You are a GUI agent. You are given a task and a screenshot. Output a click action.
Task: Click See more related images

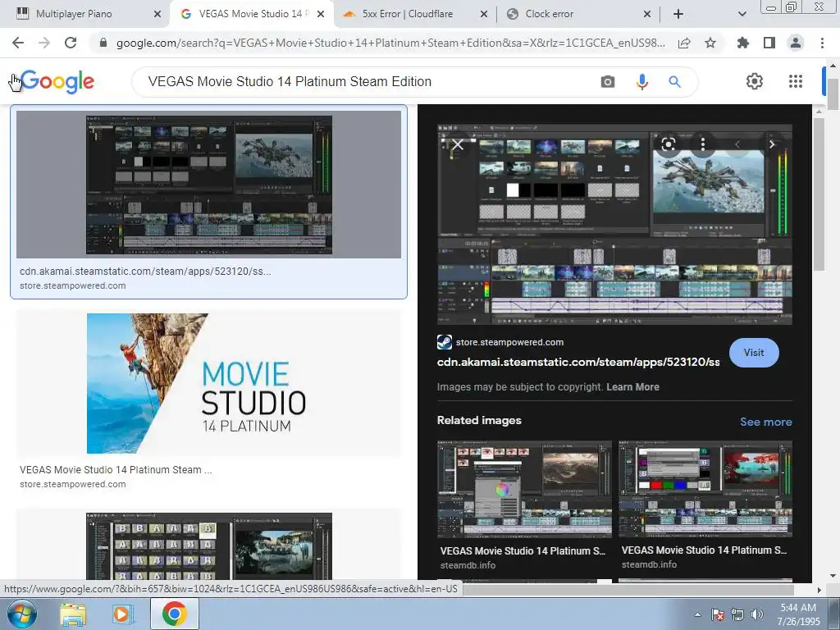coord(765,422)
